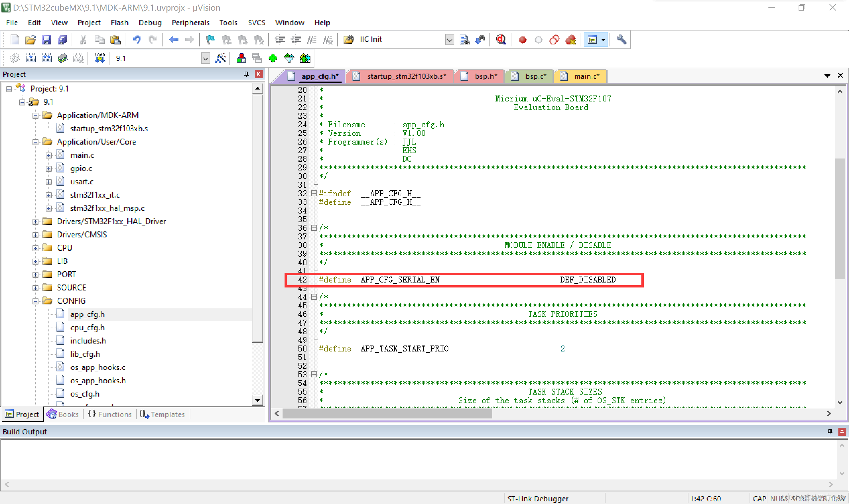Insert breakpoint with red circle icon
Image resolution: width=849 pixels, height=504 pixels.
[523, 40]
